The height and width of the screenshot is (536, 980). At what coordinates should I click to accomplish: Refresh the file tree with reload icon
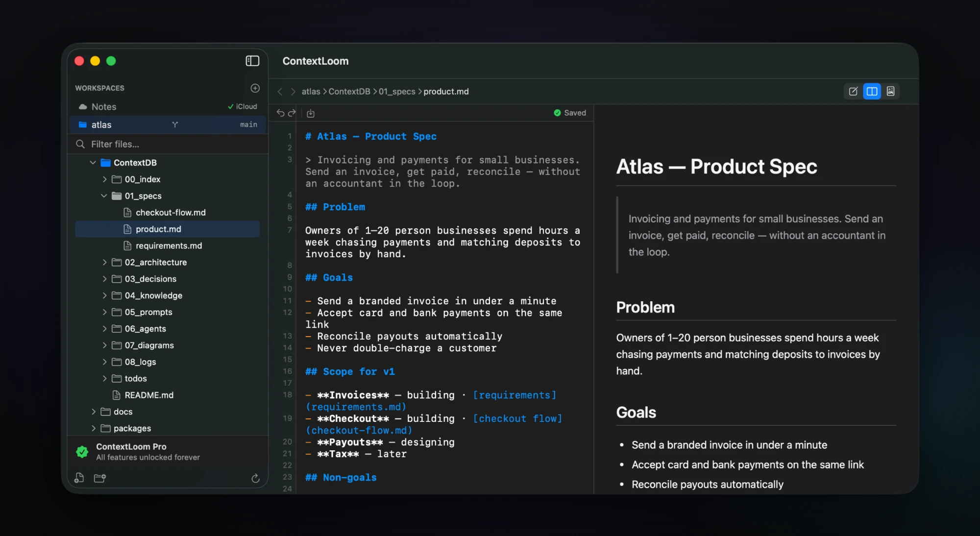(x=255, y=479)
